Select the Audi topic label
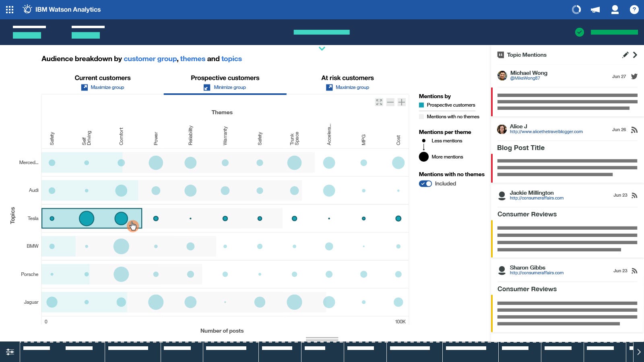The height and width of the screenshot is (362, 644). coord(34,190)
